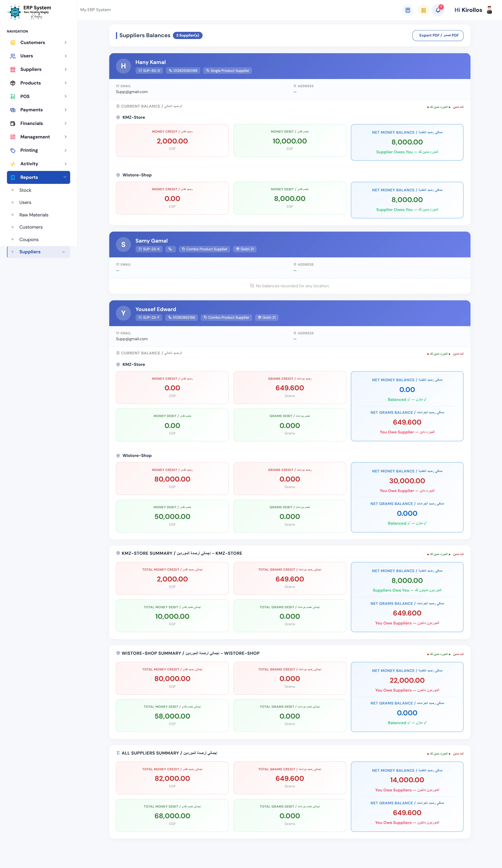This screenshot has width=502, height=868.
Task: Click the POS shopping cart icon
Action: 13,96
